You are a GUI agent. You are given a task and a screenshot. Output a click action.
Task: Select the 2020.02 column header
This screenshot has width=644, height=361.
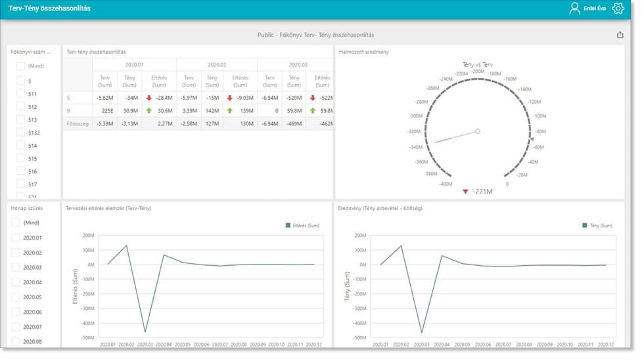pyautogui.click(x=217, y=65)
